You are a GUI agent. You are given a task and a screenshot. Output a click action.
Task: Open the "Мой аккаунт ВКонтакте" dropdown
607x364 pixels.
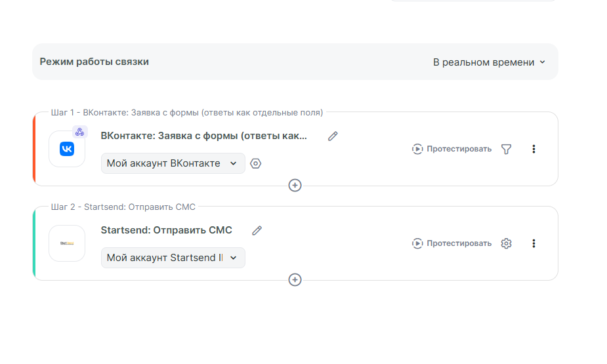click(173, 163)
